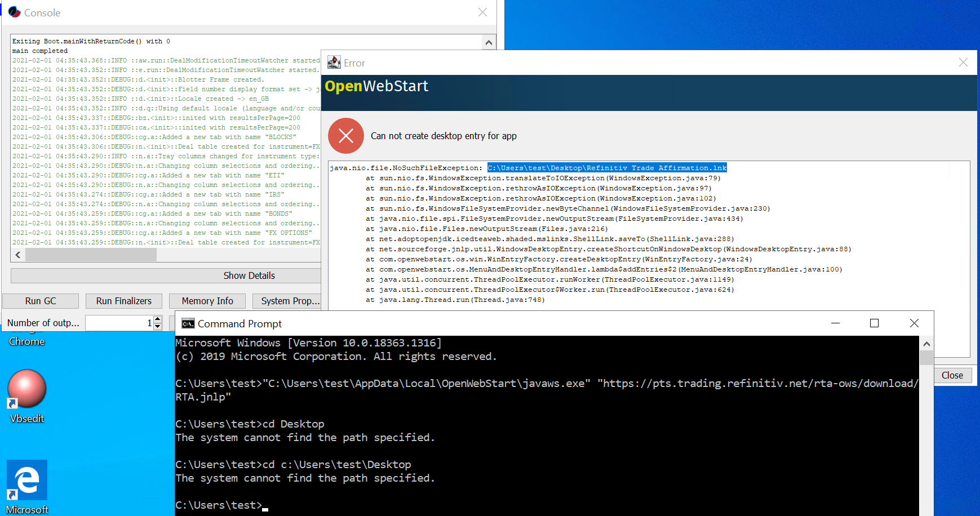Increment the Number of output spinner

tap(157, 319)
